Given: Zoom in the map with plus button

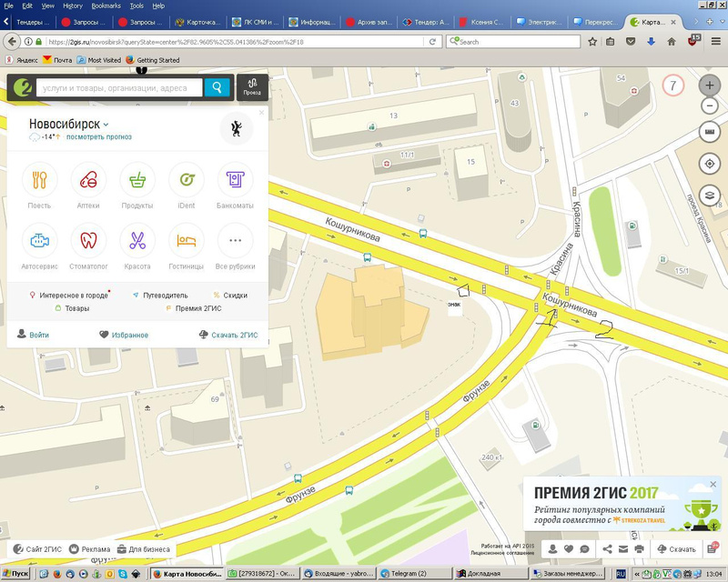Looking at the screenshot, I should pyautogui.click(x=710, y=85).
